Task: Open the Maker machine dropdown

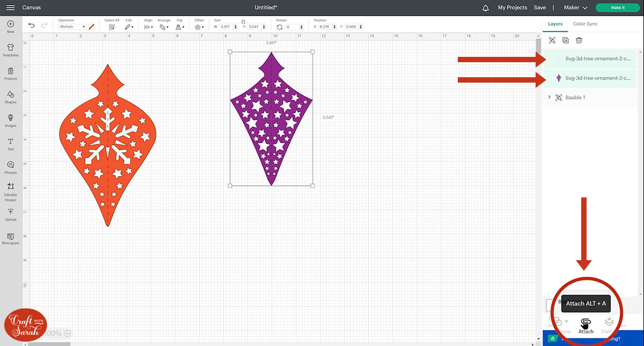Action: [x=576, y=8]
